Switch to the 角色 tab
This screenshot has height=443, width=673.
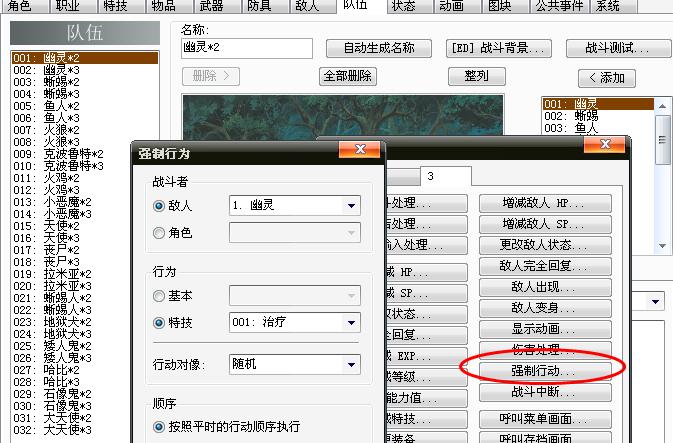[24, 6]
